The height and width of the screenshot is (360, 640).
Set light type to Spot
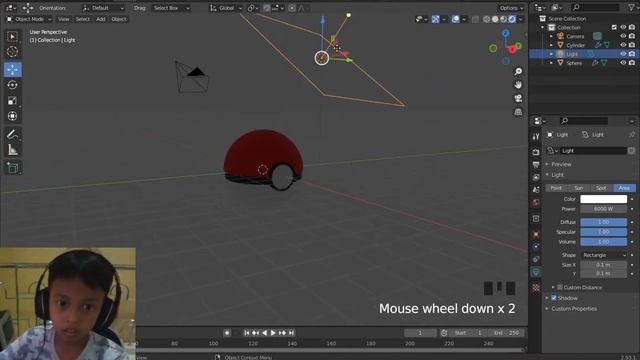pyautogui.click(x=601, y=188)
